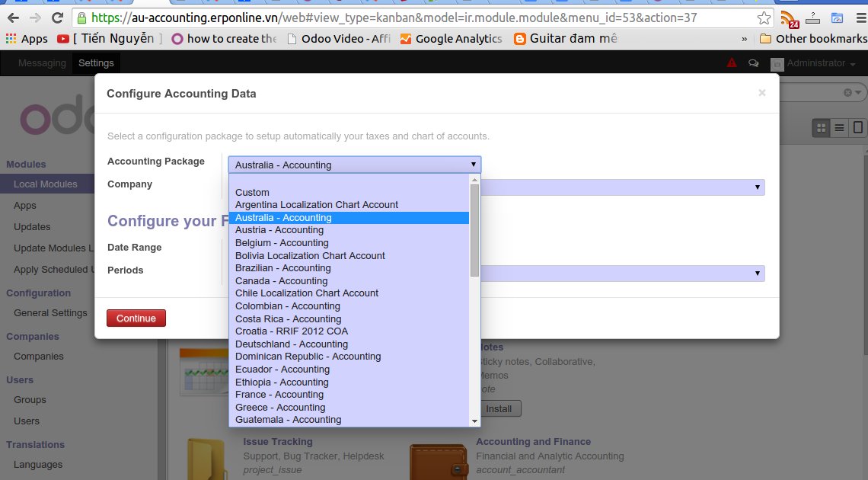The height and width of the screenshot is (480, 868).
Task: Select Ecuador - Accounting option
Action: (x=349, y=370)
